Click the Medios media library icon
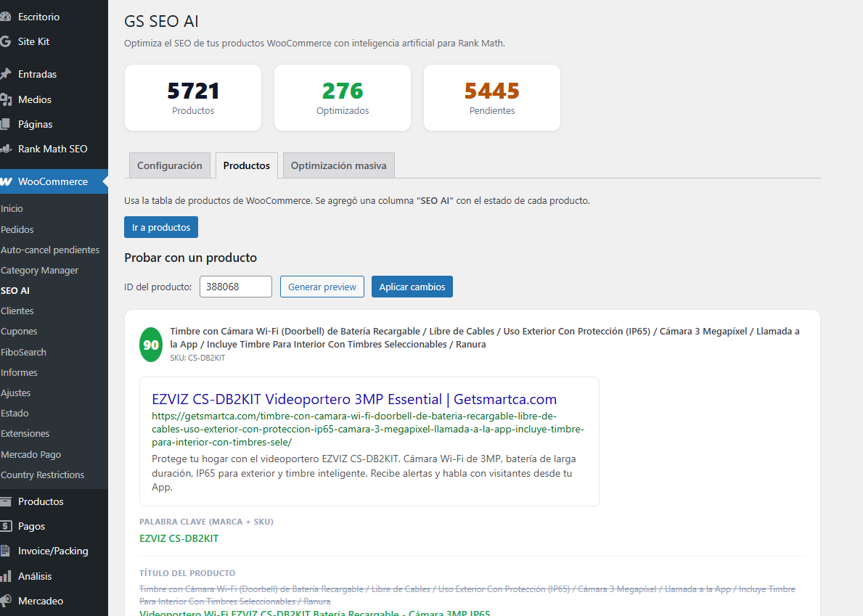 click(x=8, y=99)
